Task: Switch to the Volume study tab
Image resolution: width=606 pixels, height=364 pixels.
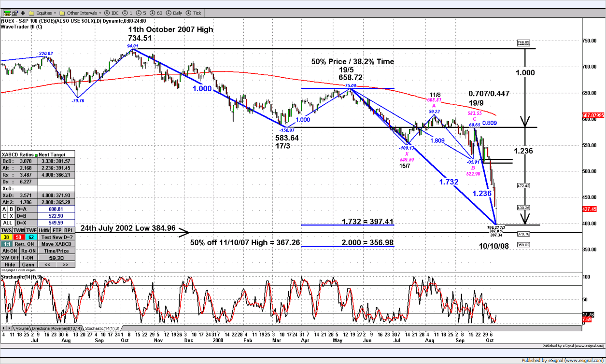Action: pos(21,328)
